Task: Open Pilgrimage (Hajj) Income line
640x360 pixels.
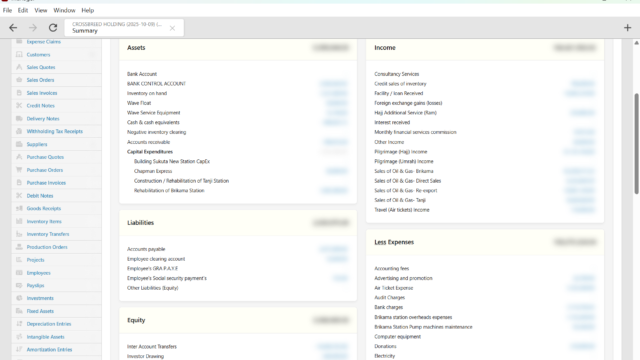Action: pyautogui.click(x=400, y=151)
